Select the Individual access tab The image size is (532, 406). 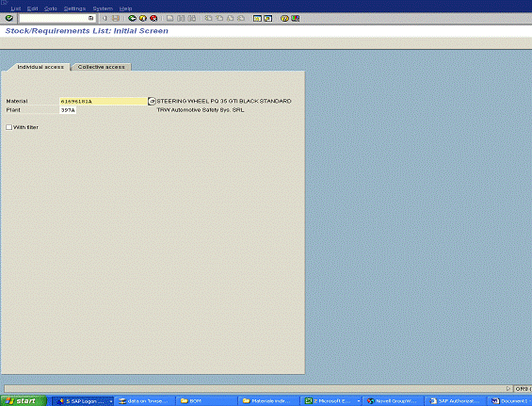click(x=40, y=67)
